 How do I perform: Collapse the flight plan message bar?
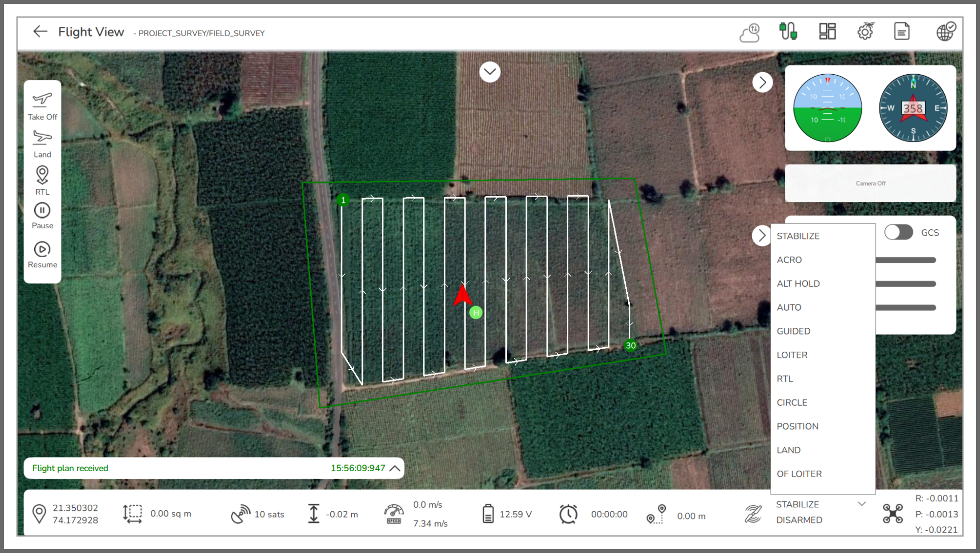click(x=394, y=468)
